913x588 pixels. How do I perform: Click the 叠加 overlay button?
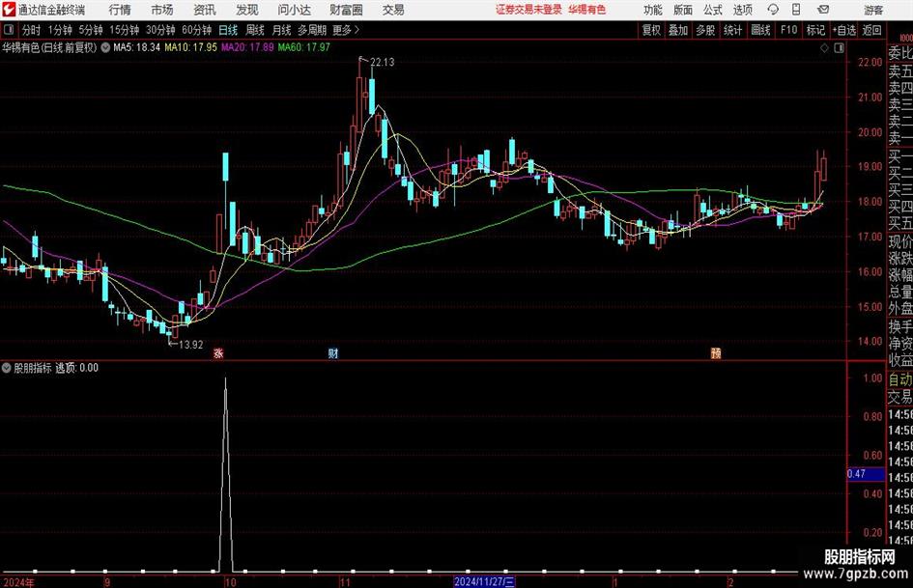click(678, 30)
